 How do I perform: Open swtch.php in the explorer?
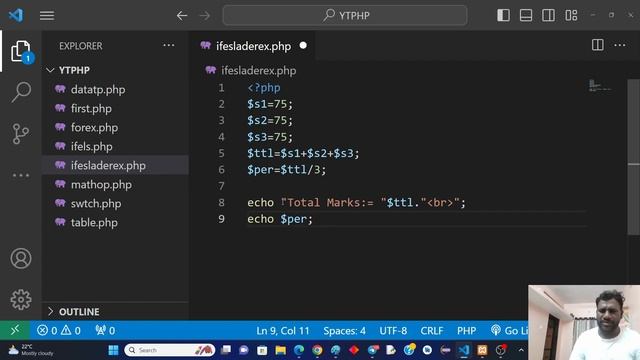pos(96,203)
